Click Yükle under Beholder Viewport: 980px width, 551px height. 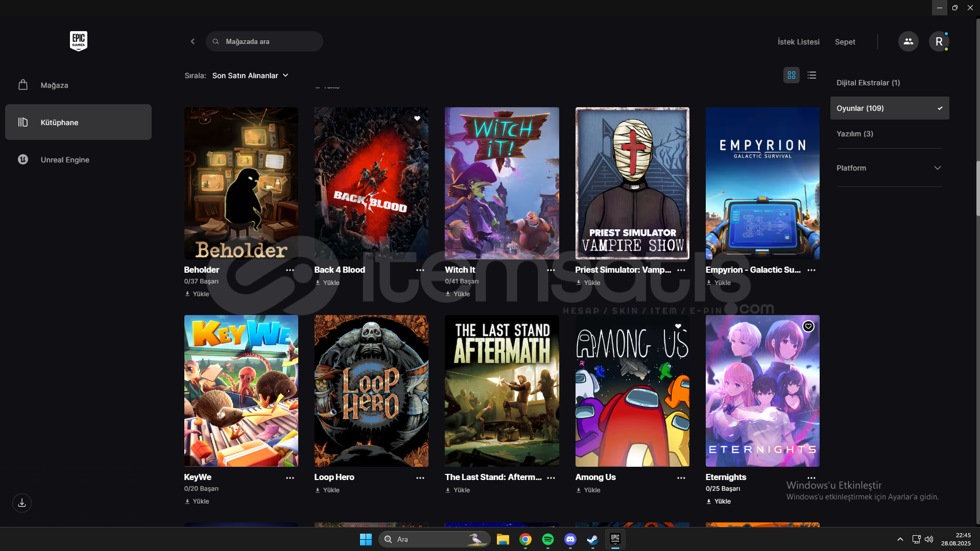[197, 294]
